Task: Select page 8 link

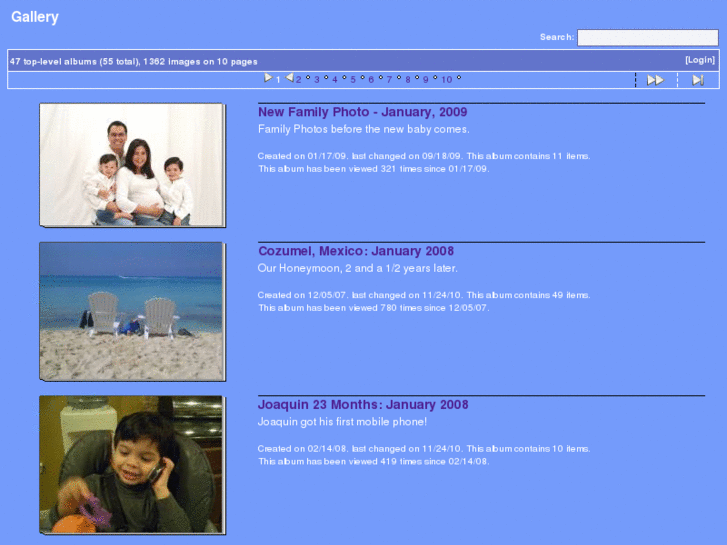Action: point(408,80)
